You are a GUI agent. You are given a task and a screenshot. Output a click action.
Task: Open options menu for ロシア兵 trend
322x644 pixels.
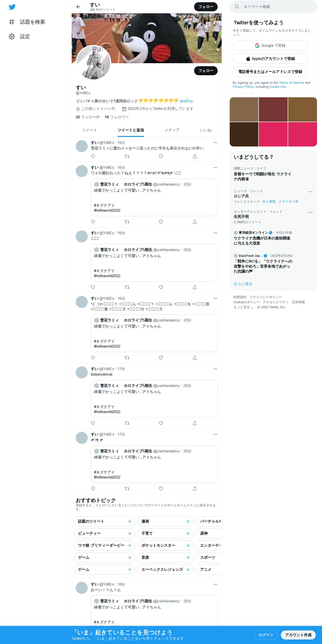(x=310, y=192)
